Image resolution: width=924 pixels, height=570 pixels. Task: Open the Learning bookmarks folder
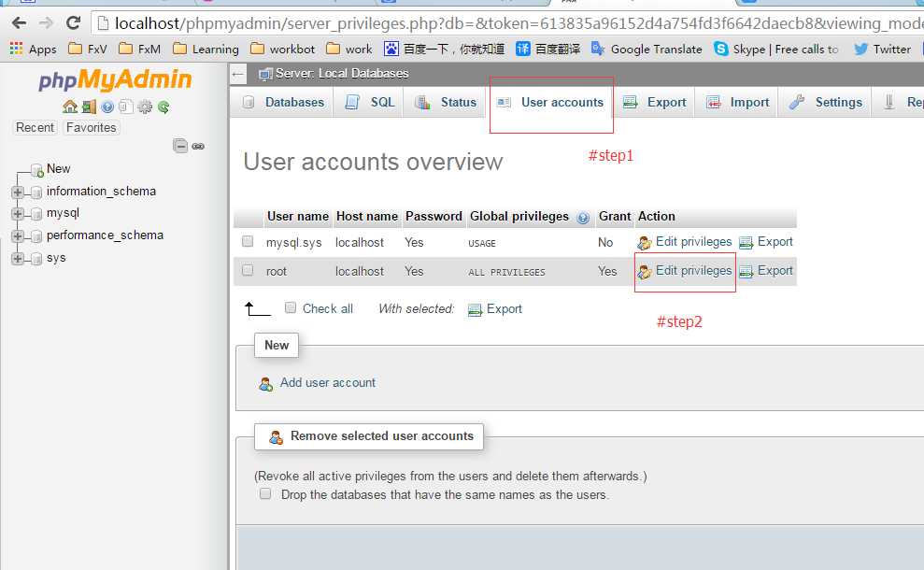206,49
